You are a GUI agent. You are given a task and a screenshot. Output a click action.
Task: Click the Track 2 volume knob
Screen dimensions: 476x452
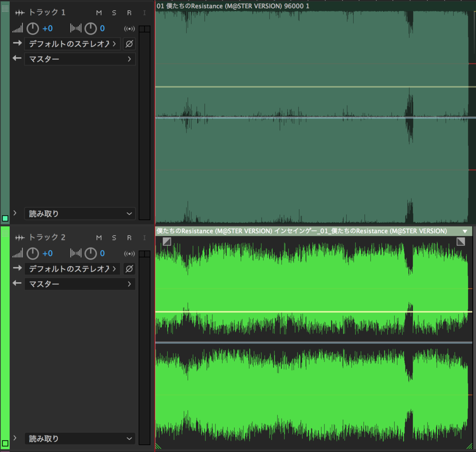[33, 253]
